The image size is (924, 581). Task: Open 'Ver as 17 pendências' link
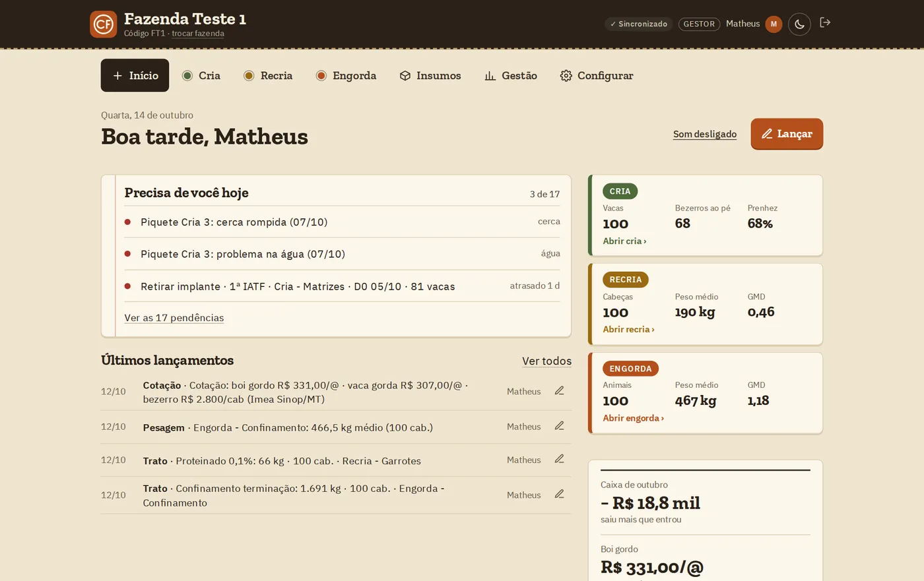coord(174,318)
